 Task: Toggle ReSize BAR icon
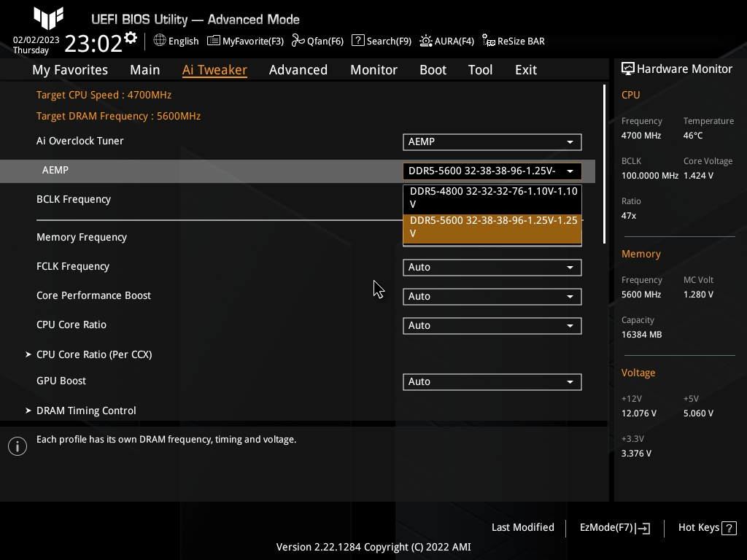488,41
